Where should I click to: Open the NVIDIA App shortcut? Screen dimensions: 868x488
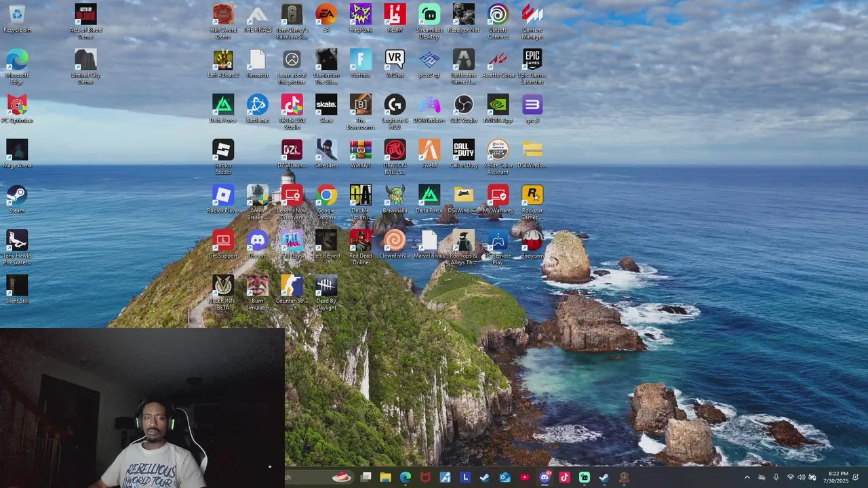pyautogui.click(x=498, y=109)
